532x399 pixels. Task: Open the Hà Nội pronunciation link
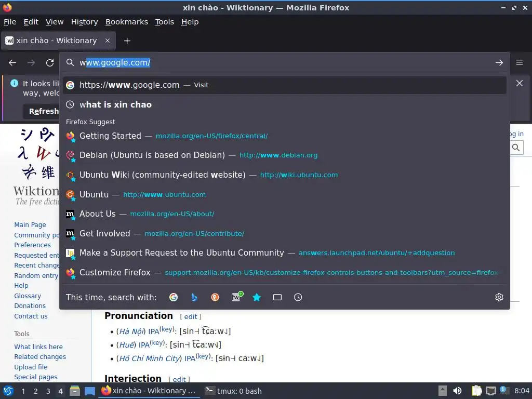click(x=131, y=331)
